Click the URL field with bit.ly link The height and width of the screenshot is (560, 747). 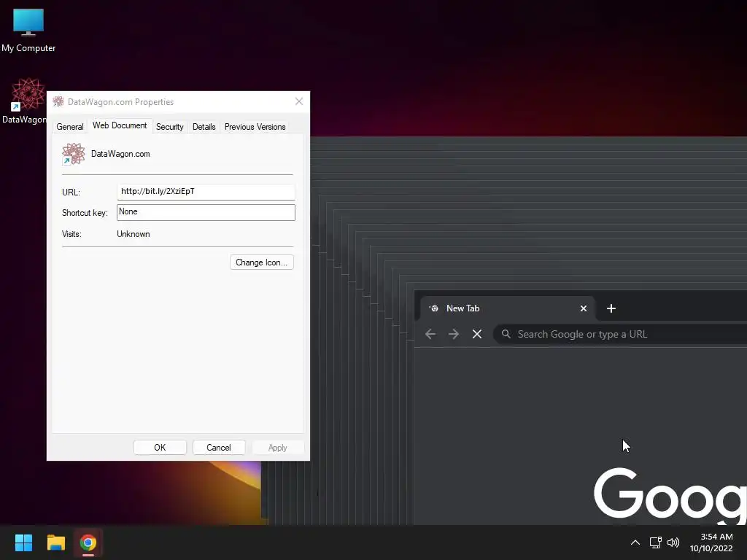point(206,192)
